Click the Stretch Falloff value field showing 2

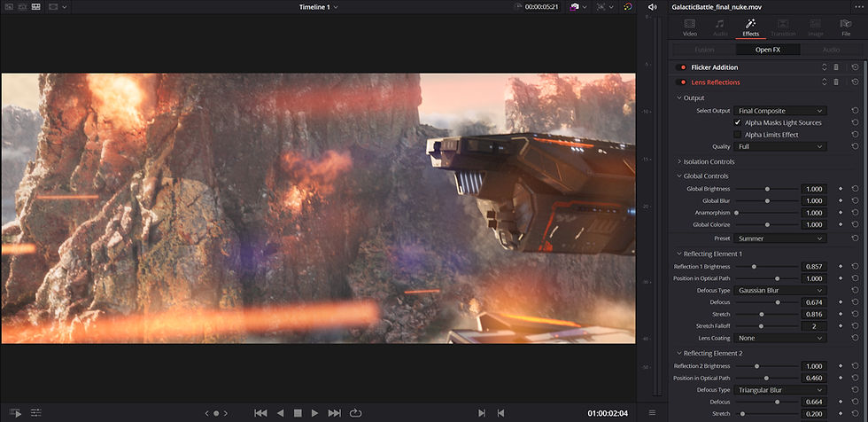click(814, 326)
